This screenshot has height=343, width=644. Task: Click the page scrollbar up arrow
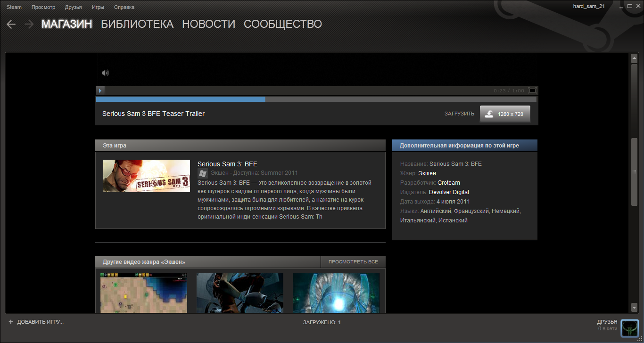click(634, 58)
